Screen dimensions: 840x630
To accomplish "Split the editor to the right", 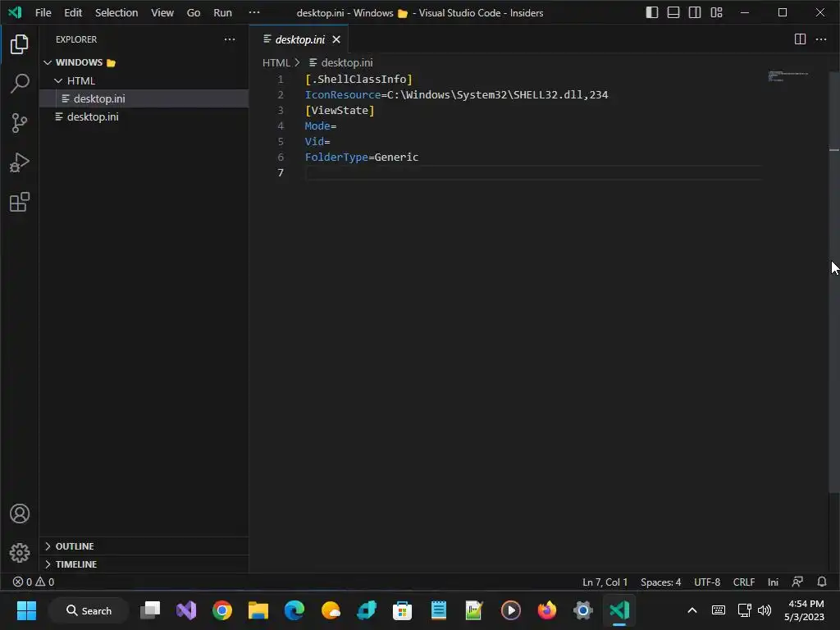I will [800, 39].
